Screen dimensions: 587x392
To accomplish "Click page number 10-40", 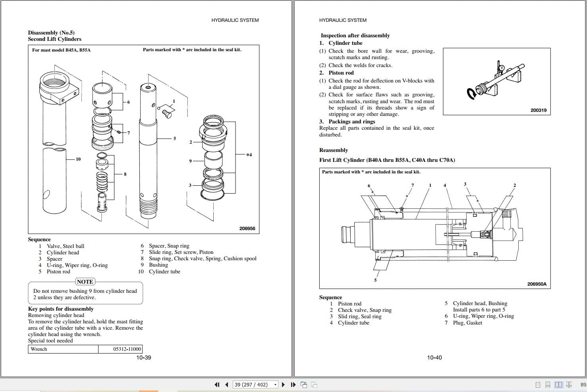I will pos(434,357).
